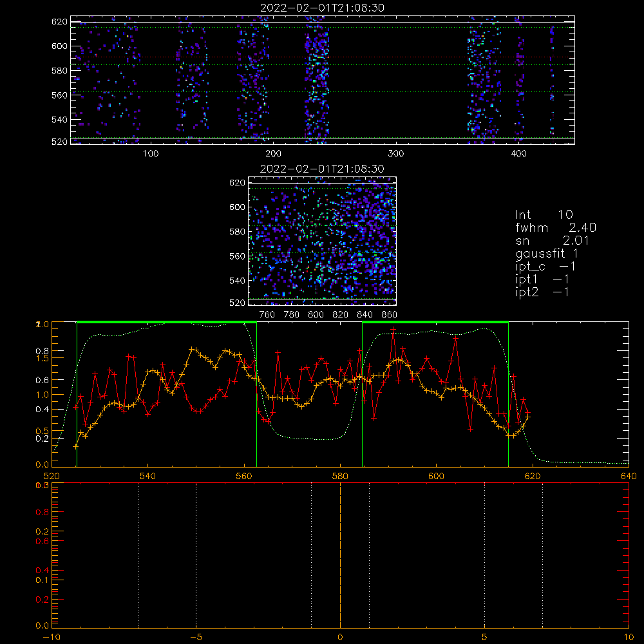Click x-axis label 400 on top strip plot
This screenshot has height=644, width=644.
point(518,154)
